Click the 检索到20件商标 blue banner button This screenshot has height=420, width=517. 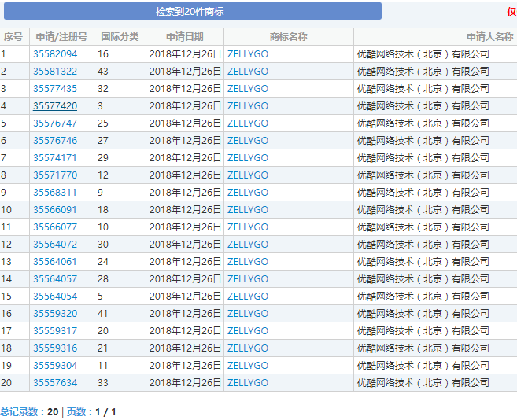click(190, 11)
